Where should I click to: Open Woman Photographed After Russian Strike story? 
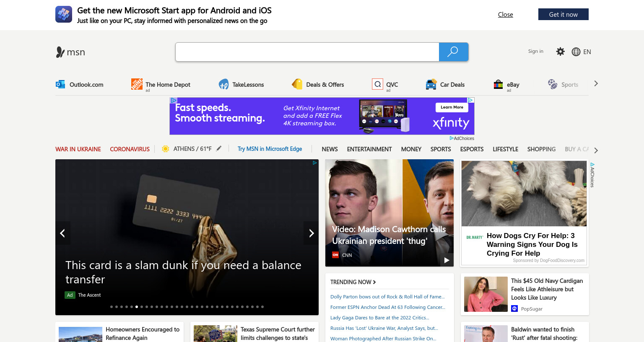coord(383,339)
